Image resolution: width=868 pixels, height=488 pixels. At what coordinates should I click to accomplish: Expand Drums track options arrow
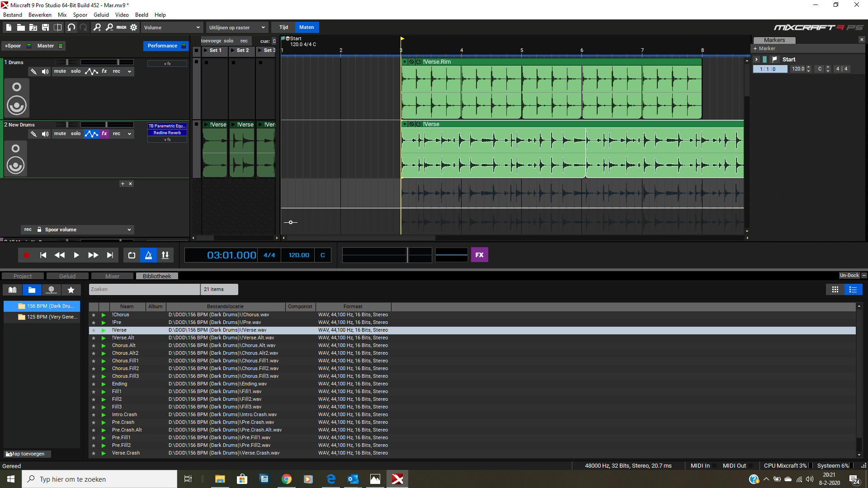coord(129,71)
